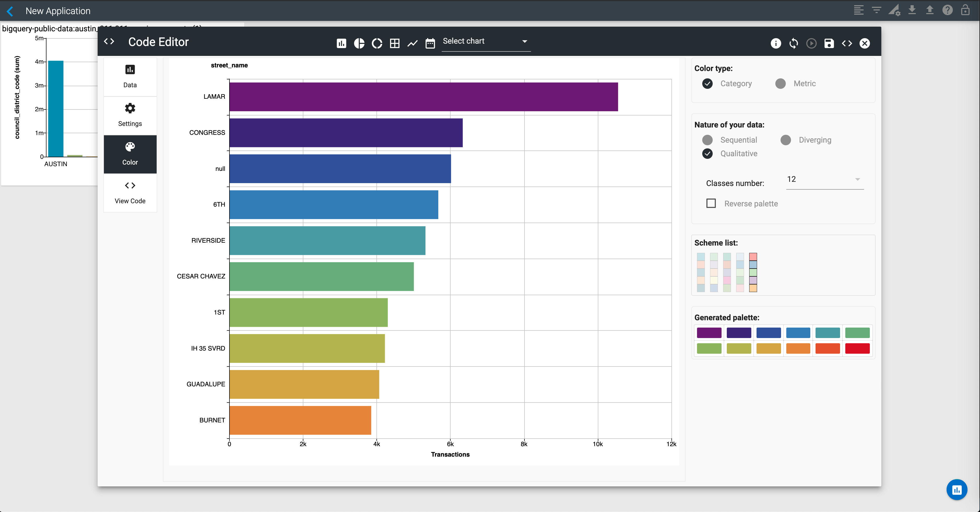This screenshot has height=512, width=980.
Task: Select the Metric color type radio
Action: pos(780,83)
